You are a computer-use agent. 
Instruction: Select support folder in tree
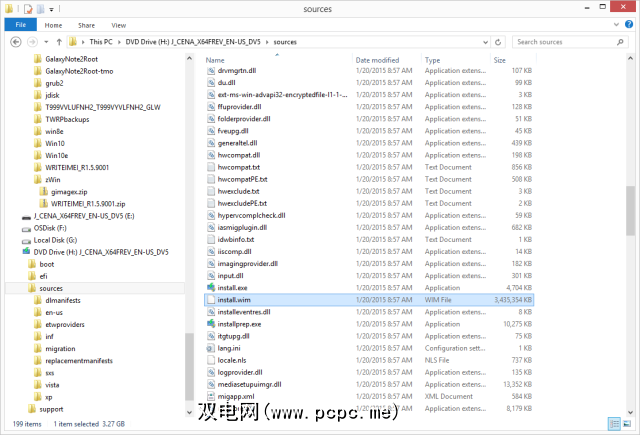[x=51, y=409]
